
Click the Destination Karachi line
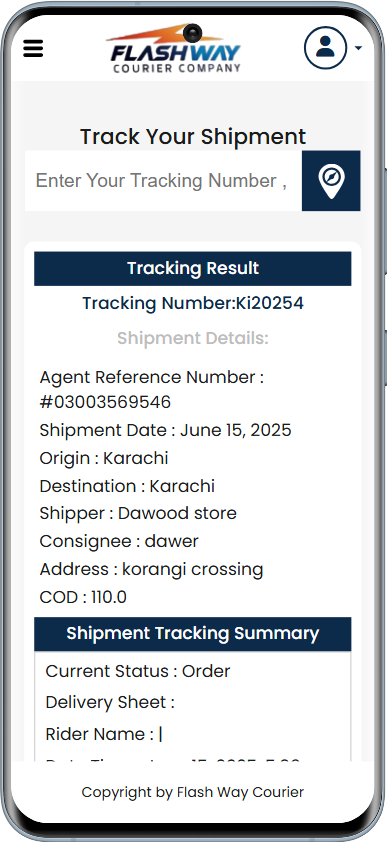pyautogui.click(x=127, y=486)
